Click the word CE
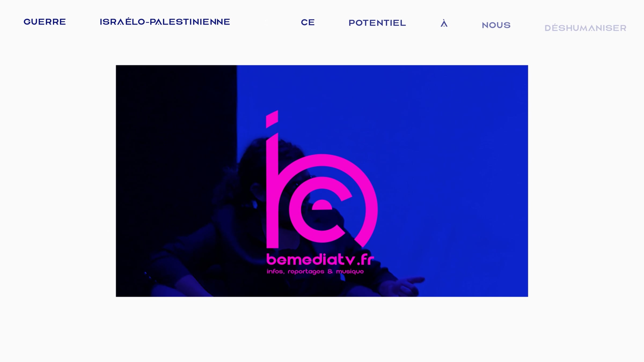This screenshot has height=362, width=644. pos(308,22)
